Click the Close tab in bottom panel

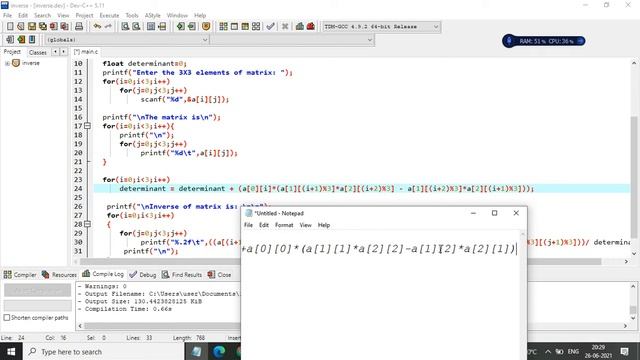(x=219, y=275)
